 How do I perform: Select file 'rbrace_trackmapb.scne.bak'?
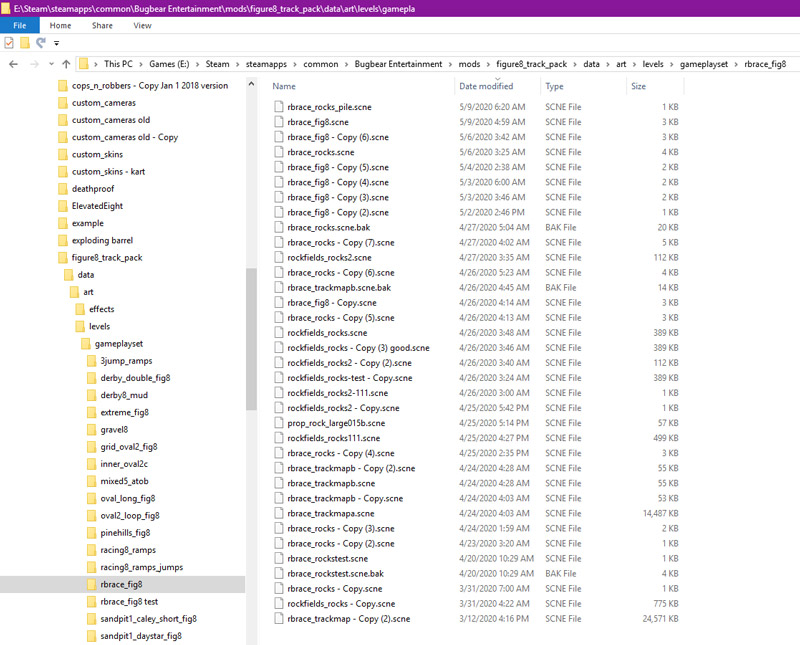(x=339, y=288)
